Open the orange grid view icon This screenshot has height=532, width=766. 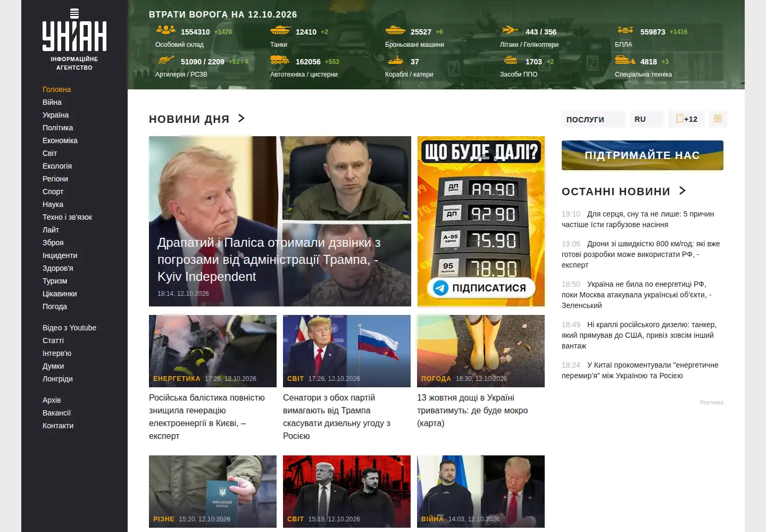click(x=718, y=119)
